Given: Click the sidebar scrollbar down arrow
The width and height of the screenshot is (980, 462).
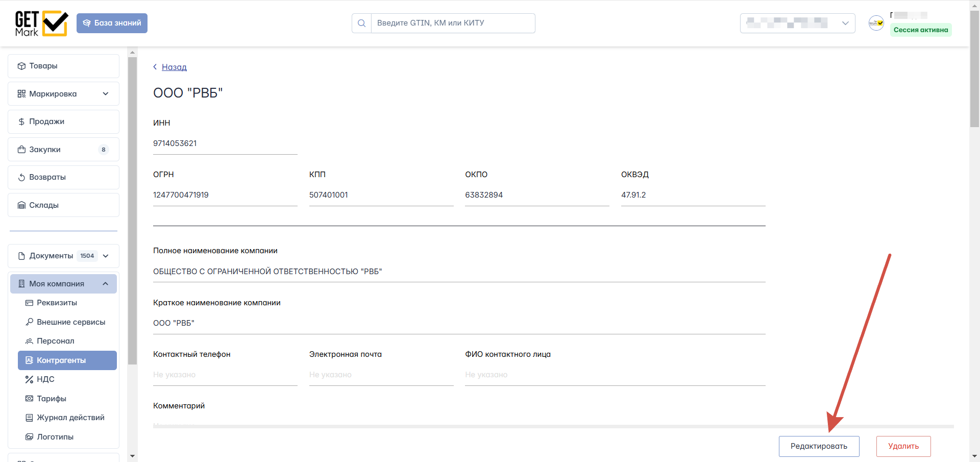Looking at the screenshot, I should point(132,456).
